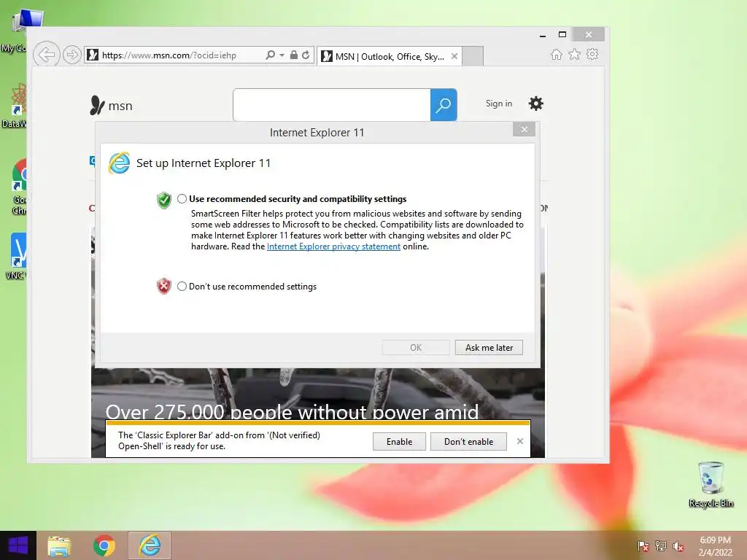Go back with the browser Back arrow
Screen dimensions: 747x560
tap(46, 55)
